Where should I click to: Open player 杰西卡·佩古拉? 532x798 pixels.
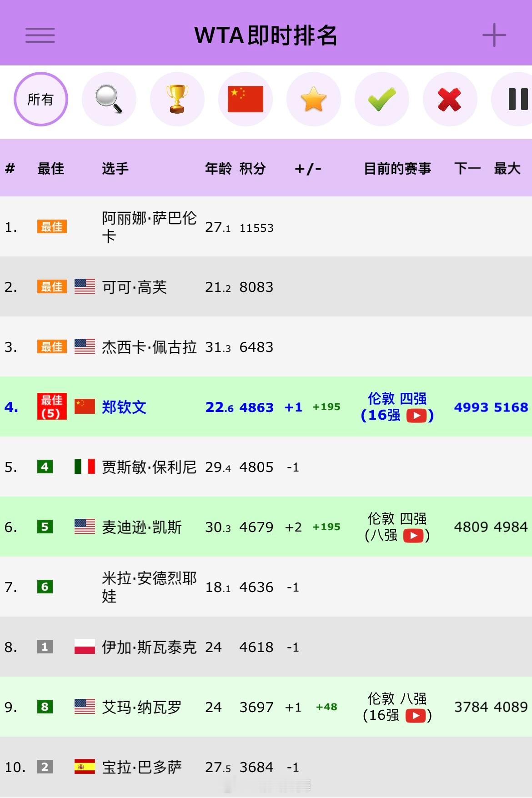pos(149,347)
